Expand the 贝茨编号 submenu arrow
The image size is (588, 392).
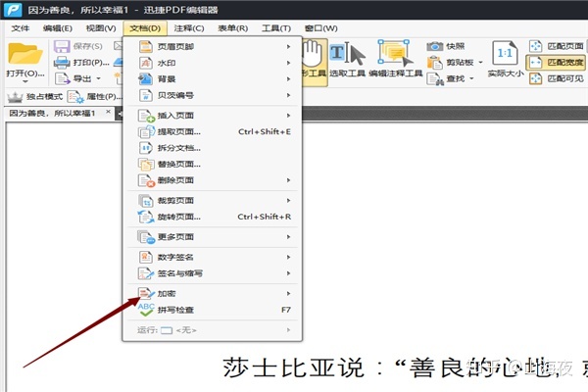click(288, 95)
